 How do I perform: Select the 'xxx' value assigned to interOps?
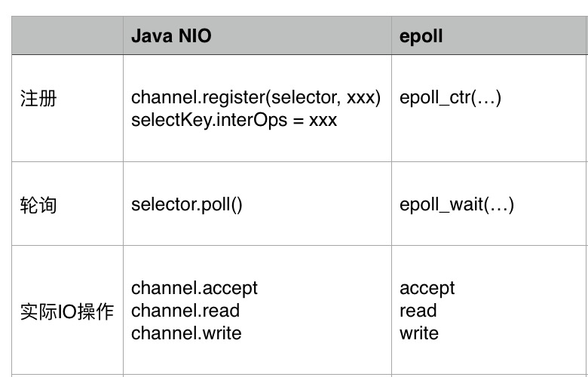[323, 120]
